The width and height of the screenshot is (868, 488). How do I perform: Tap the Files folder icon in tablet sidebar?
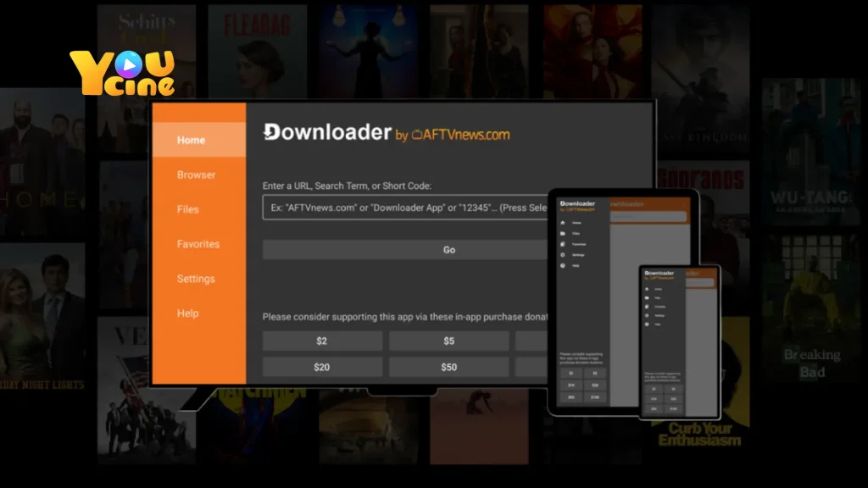click(x=563, y=234)
